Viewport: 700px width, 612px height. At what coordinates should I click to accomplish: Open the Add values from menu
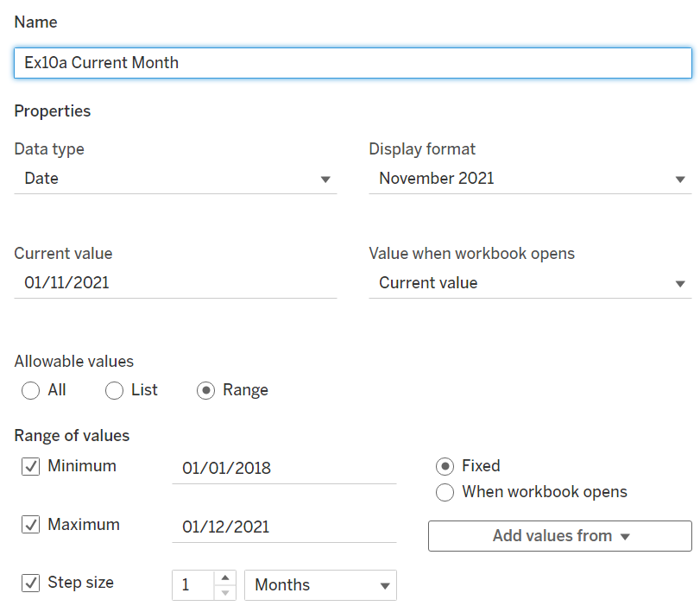click(559, 536)
